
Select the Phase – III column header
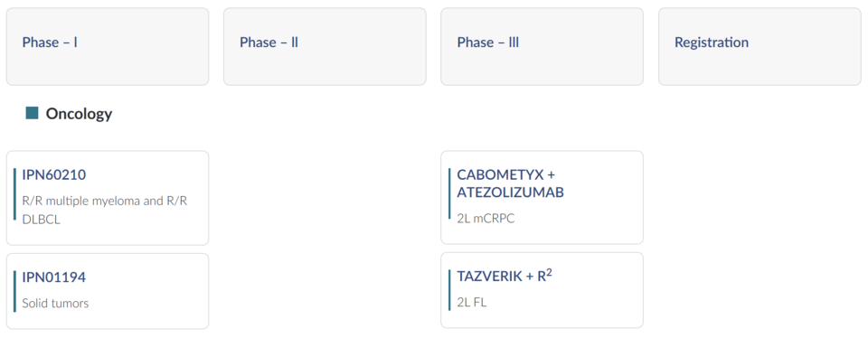pyautogui.click(x=542, y=46)
